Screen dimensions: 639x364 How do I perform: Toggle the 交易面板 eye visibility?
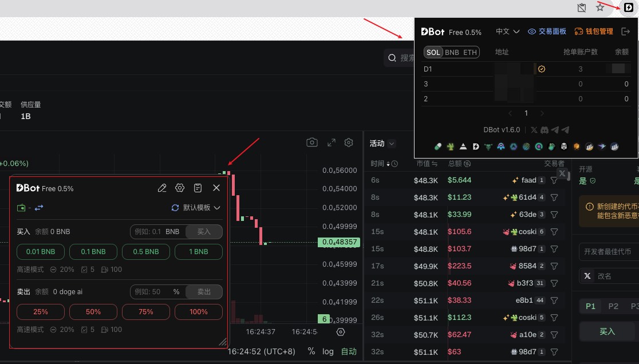(x=532, y=31)
